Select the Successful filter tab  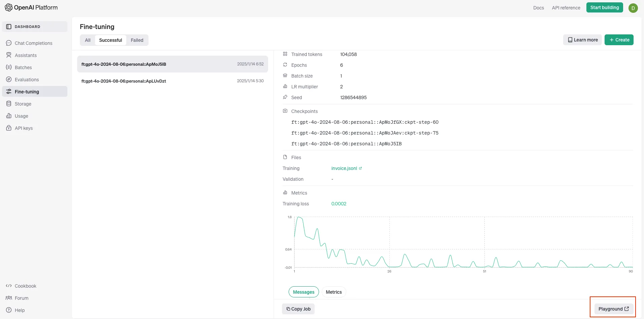pyautogui.click(x=110, y=40)
